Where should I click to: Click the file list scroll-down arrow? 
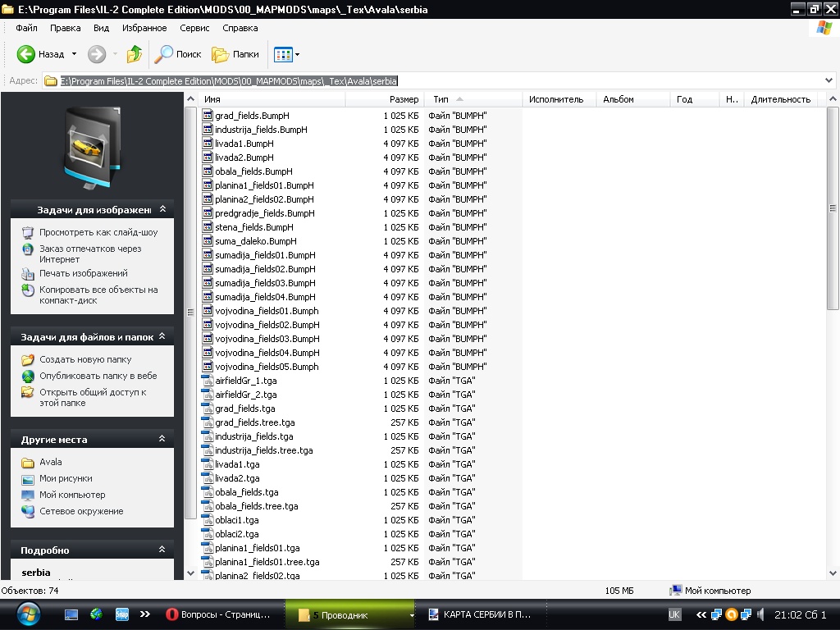[832, 573]
